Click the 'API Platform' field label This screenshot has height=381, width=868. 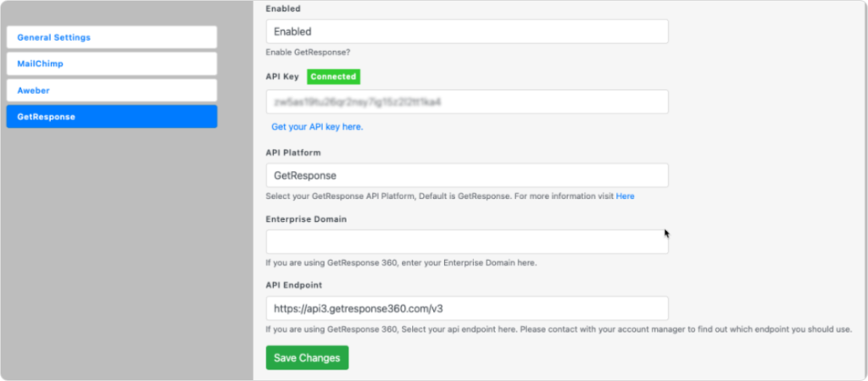click(x=293, y=152)
